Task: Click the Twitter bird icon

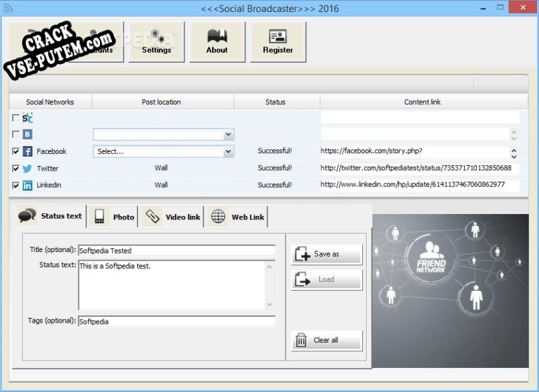Action: [x=27, y=169]
